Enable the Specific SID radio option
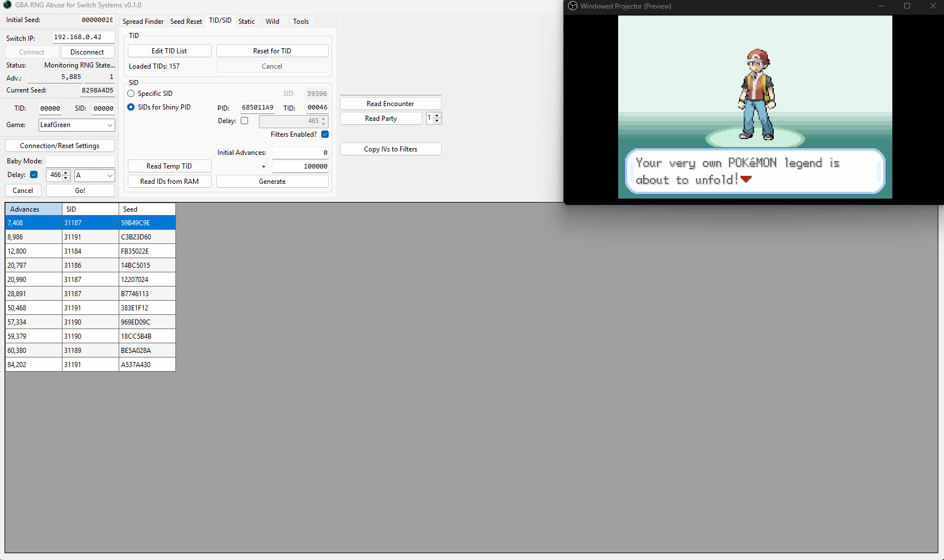The width and height of the screenshot is (944, 560). pyautogui.click(x=131, y=94)
